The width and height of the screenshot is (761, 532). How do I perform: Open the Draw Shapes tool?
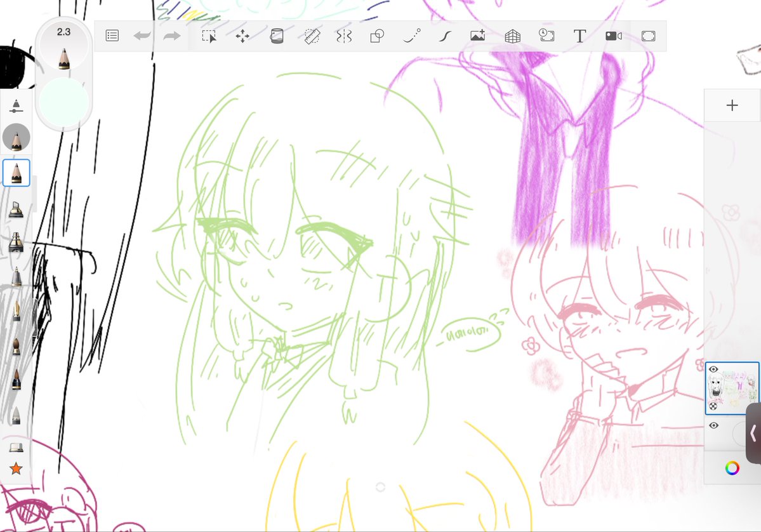(377, 36)
